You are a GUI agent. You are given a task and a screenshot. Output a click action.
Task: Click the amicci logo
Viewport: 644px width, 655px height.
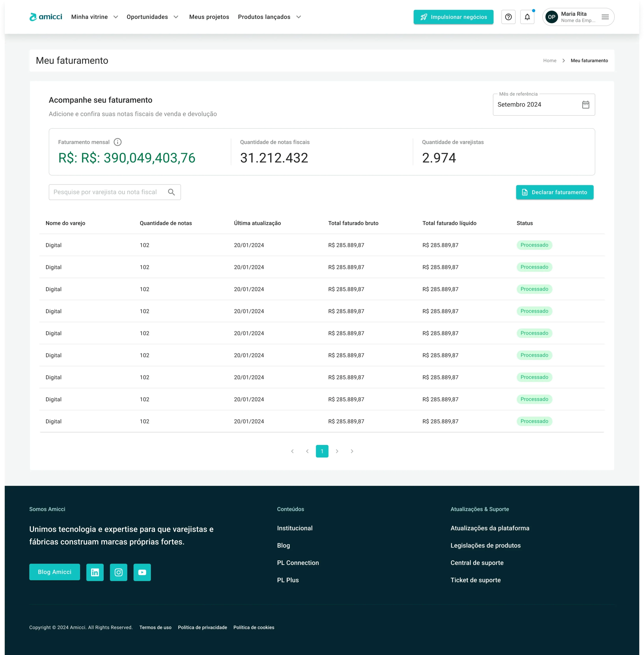pos(46,17)
